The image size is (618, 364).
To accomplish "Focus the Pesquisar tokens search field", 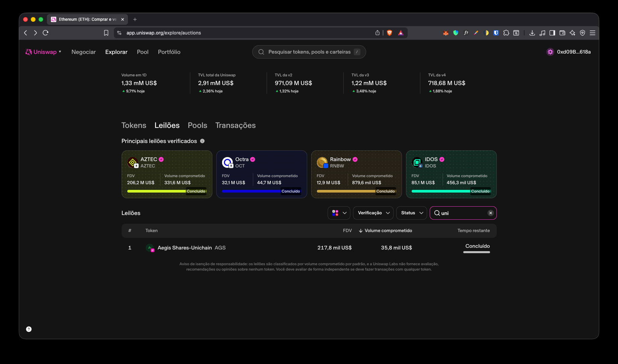I will [309, 52].
